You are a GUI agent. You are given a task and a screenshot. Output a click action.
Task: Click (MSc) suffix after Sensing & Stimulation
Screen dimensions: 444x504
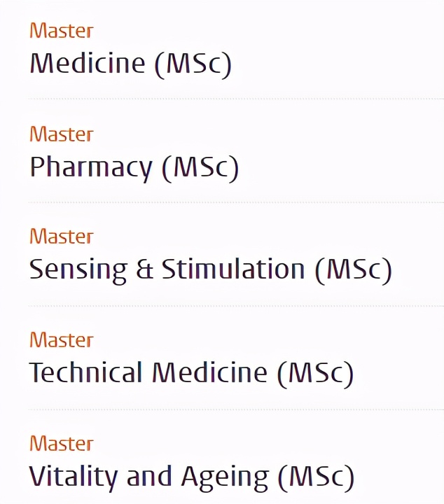(353, 270)
